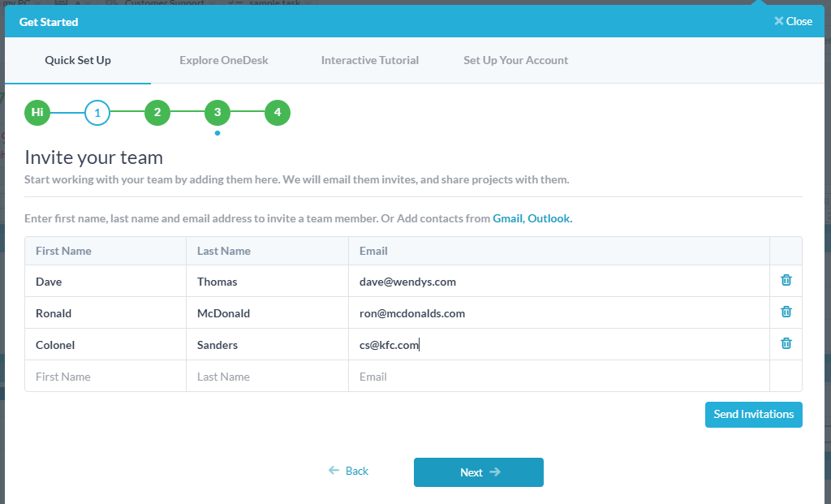Jump to step Hi in the progress bar

37,112
